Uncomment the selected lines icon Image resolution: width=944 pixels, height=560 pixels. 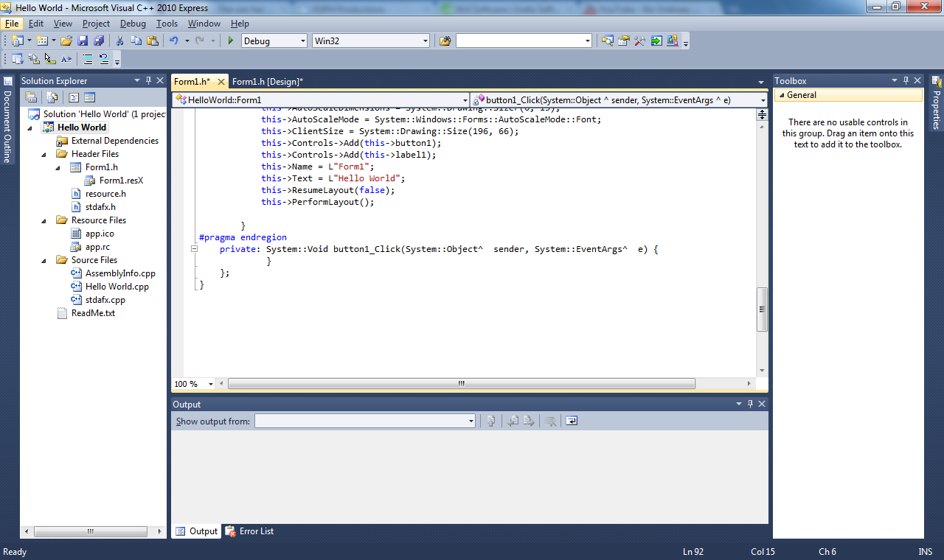pos(104,59)
